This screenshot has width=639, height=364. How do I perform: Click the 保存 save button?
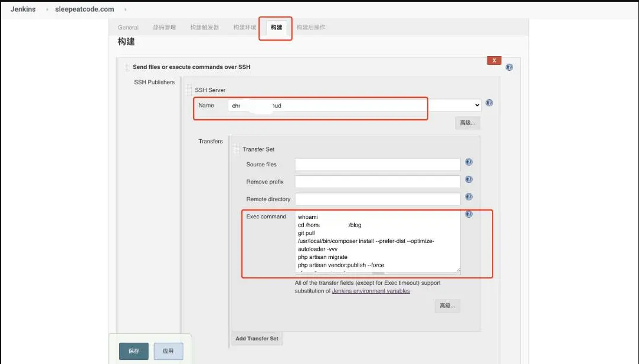134,351
